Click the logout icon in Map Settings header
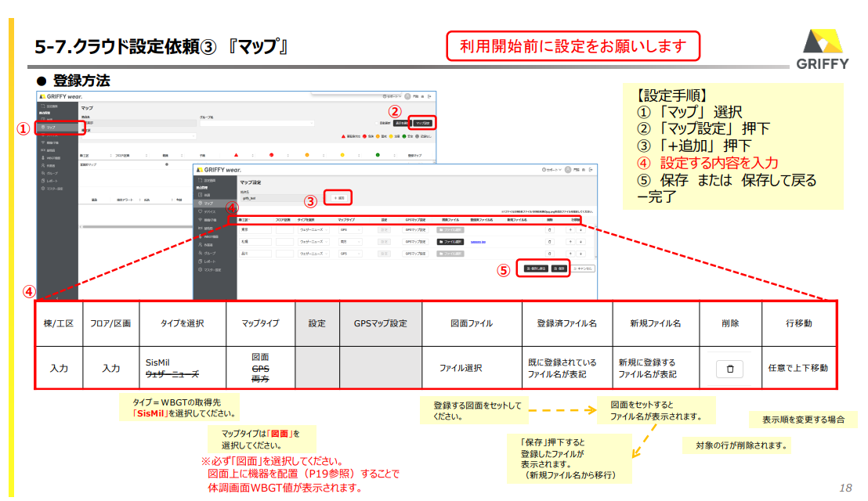This screenshot has width=868, height=501. coord(591,170)
